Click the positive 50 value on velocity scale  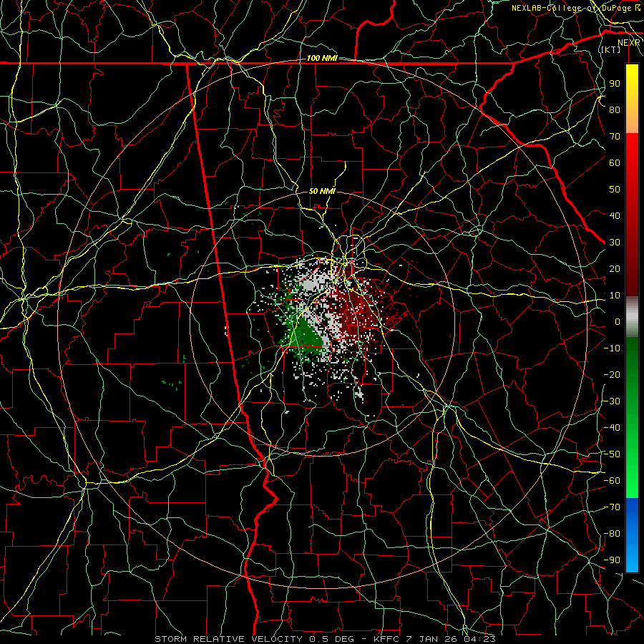615,190
